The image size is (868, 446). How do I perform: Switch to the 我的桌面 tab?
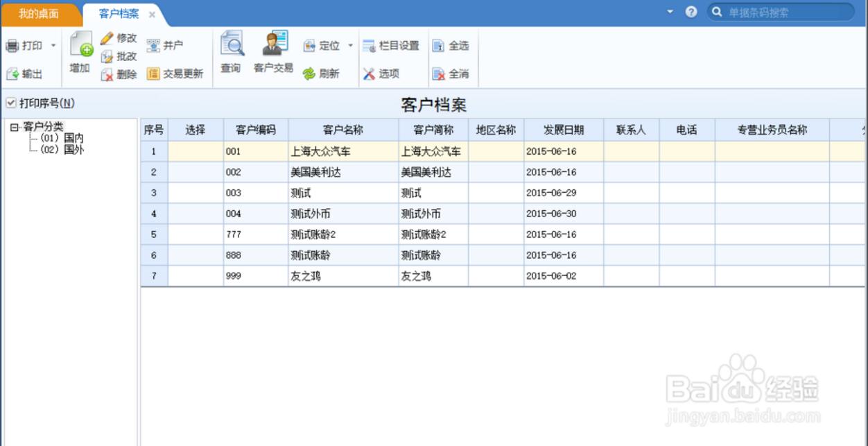38,14
